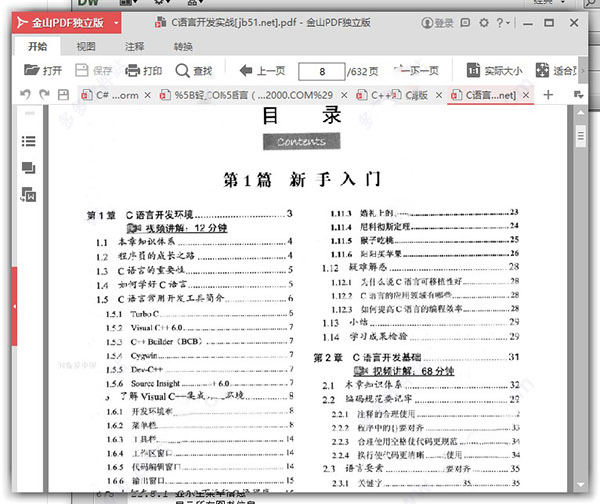The image size is (600, 504).
Task: Go to next page with 下一页
Action: tap(416, 70)
